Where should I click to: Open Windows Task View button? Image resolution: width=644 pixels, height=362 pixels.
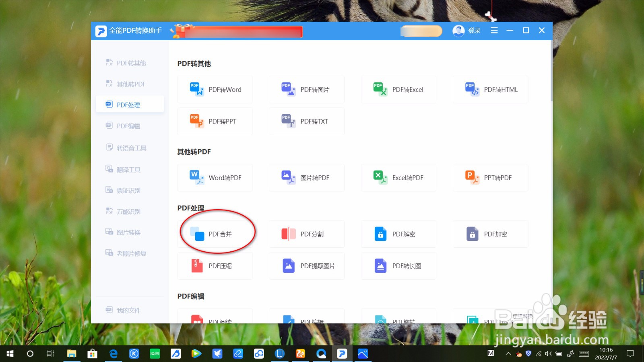pyautogui.click(x=50, y=354)
